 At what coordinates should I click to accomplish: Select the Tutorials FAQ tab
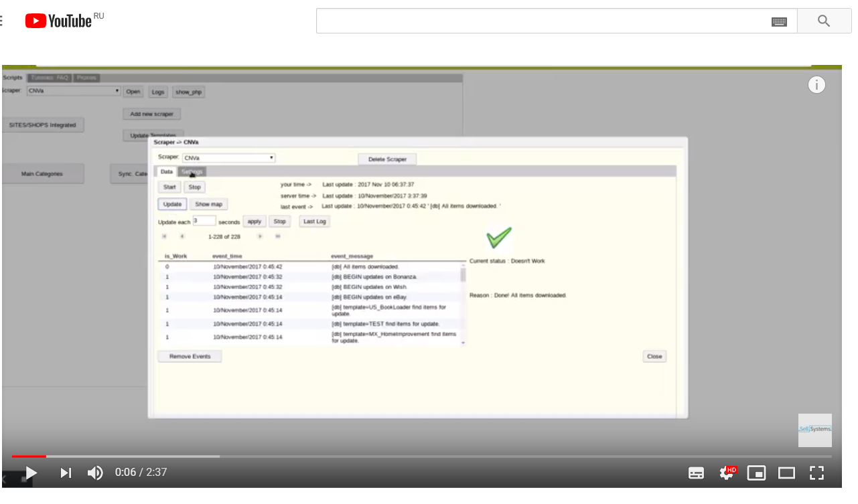(50, 78)
